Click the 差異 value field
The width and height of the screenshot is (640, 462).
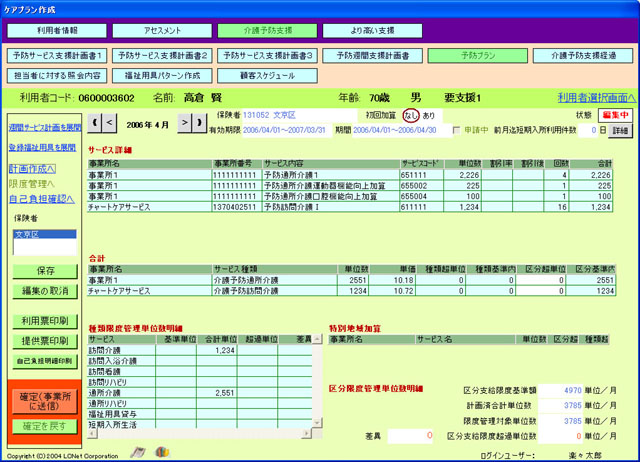click(x=410, y=436)
